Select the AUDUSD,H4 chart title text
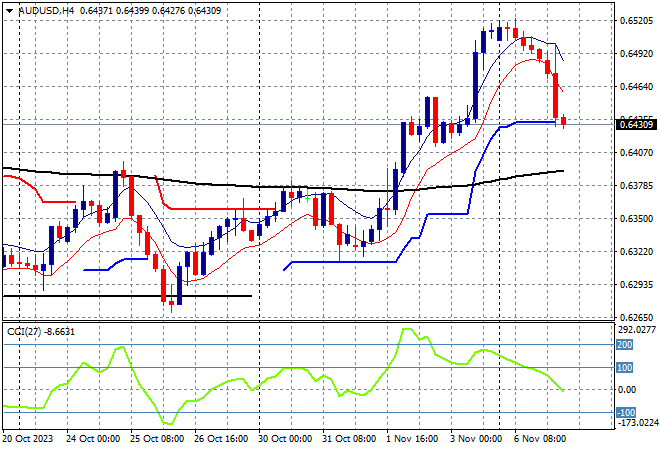 pos(46,11)
